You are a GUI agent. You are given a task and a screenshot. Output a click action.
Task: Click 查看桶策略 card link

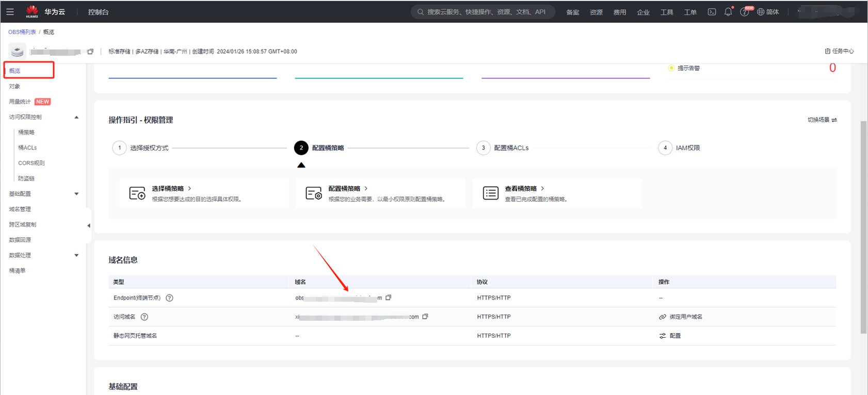[521, 189]
